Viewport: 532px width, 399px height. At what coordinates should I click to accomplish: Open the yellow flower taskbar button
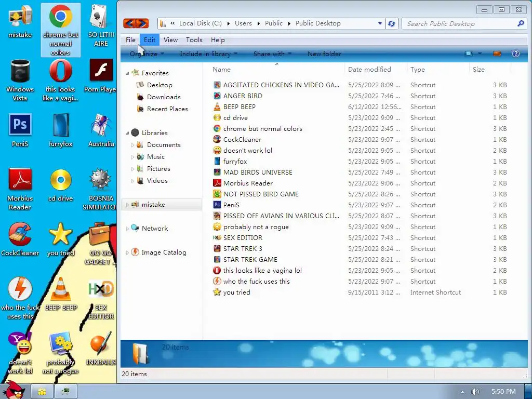42,392
